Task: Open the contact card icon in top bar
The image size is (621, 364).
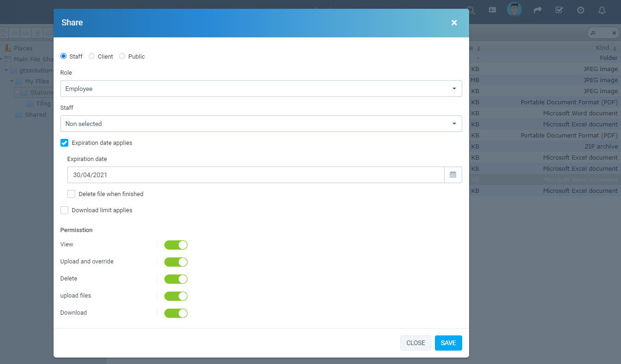Action: point(492,10)
